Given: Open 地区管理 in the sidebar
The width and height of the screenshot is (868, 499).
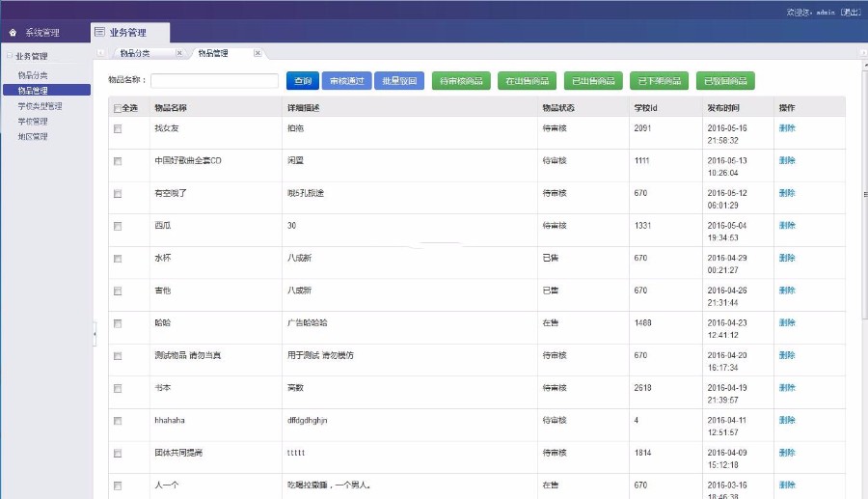Looking at the screenshot, I should point(33,136).
